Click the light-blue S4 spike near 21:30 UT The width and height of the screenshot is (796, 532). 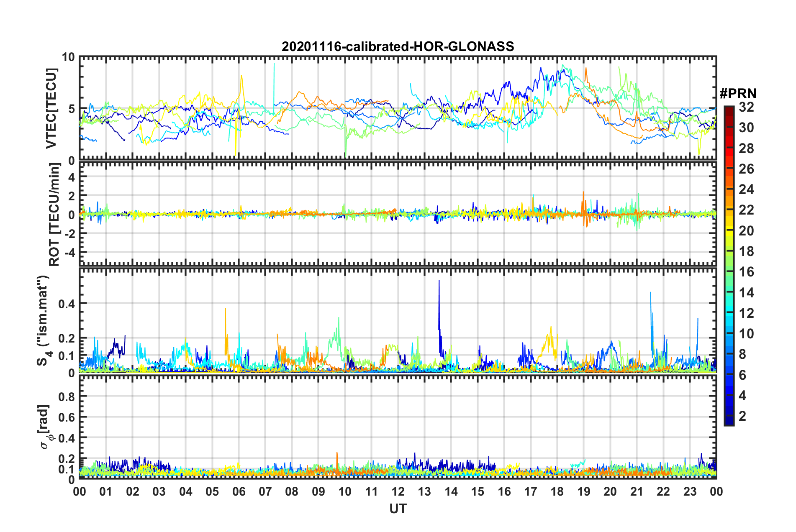651,322
